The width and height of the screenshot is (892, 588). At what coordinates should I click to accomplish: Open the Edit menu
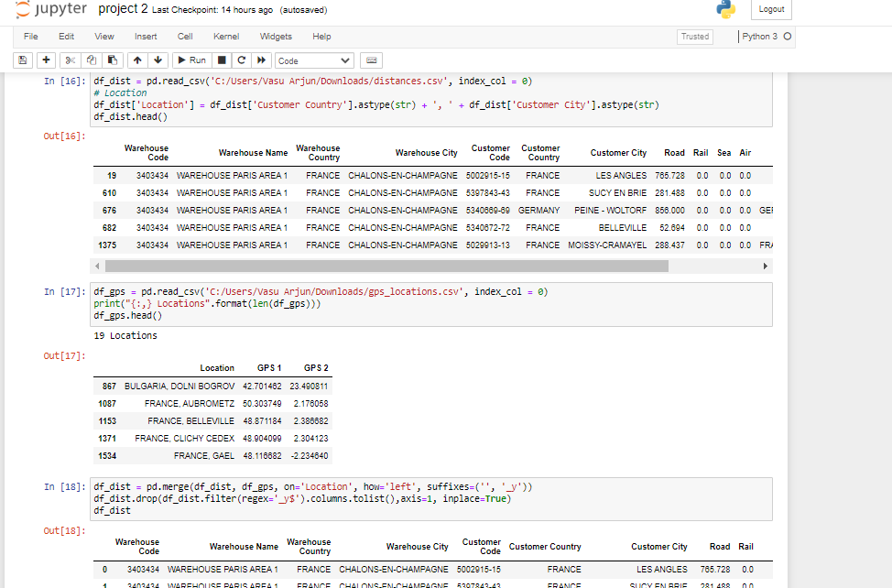(x=66, y=37)
